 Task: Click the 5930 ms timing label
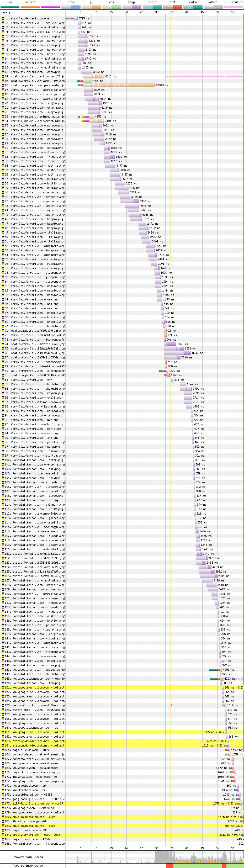point(145,201)
